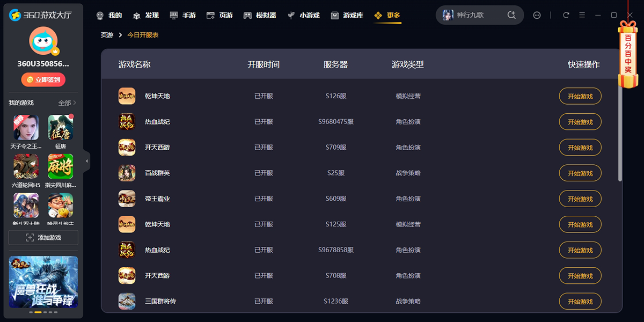644x322 pixels.
Task: Click 立即签到 sign-in button
Action: coord(43,79)
